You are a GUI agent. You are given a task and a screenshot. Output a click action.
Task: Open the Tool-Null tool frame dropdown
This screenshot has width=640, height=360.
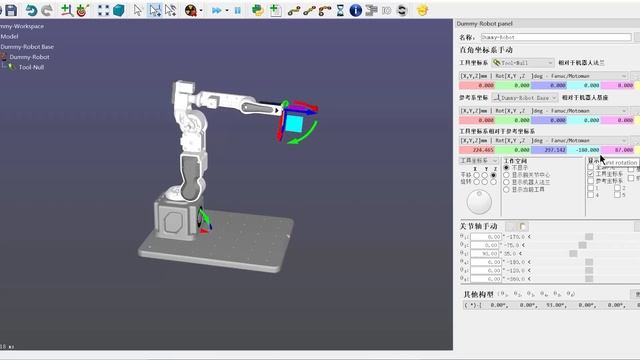[523, 63]
